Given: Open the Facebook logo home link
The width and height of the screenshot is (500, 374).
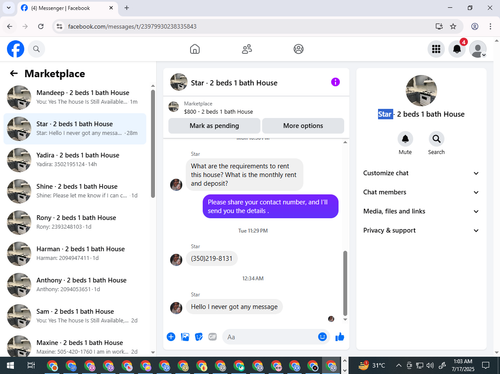Looking at the screenshot, I should (x=16, y=49).
